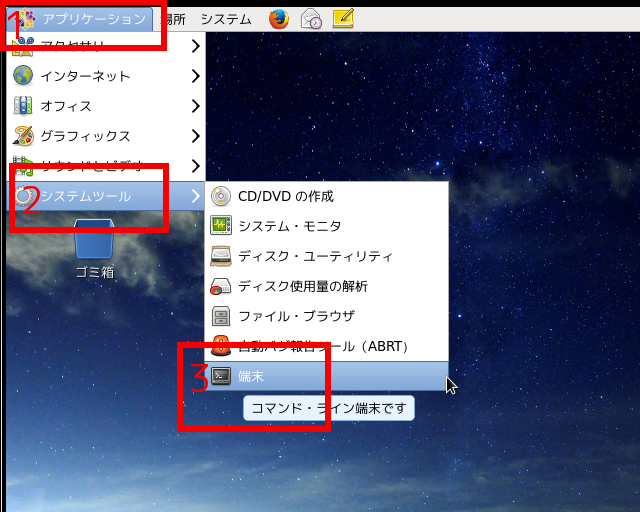Select the オフィス menu label
The height and width of the screenshot is (512, 640).
tap(66, 106)
